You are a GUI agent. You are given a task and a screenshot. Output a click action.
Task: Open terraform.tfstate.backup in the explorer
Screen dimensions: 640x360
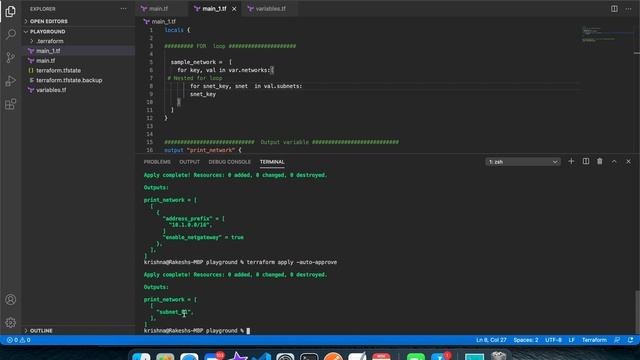(78, 80)
